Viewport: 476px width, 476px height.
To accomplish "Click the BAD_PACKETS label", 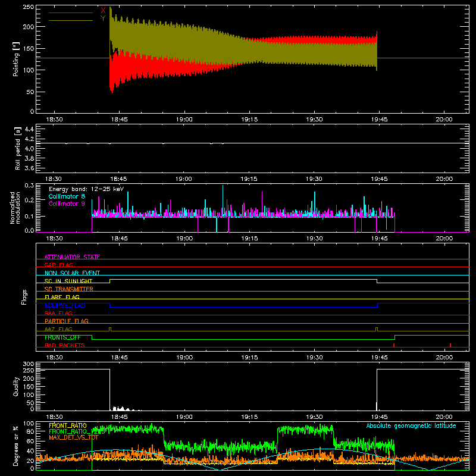I will coord(65,345).
